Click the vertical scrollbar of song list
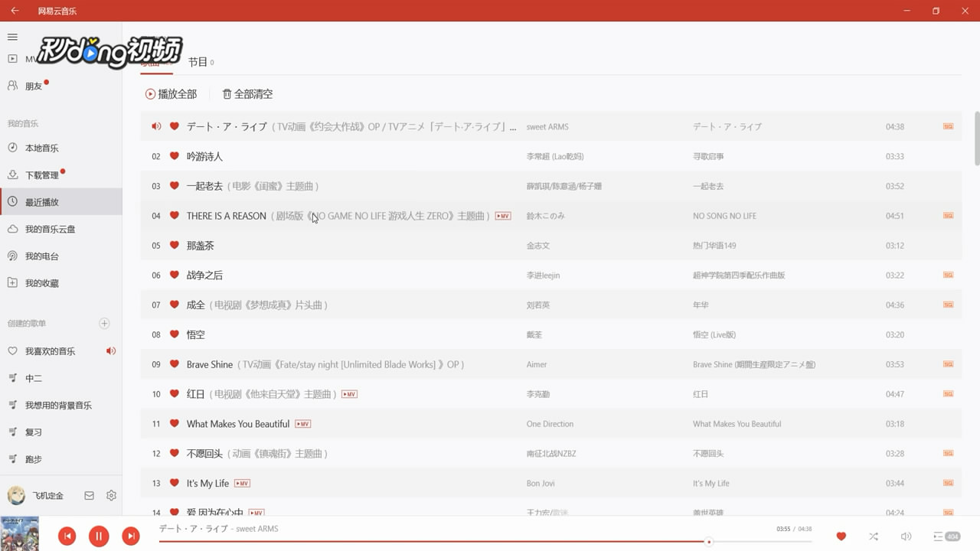Viewport: 980px width, 551px height. (977, 138)
